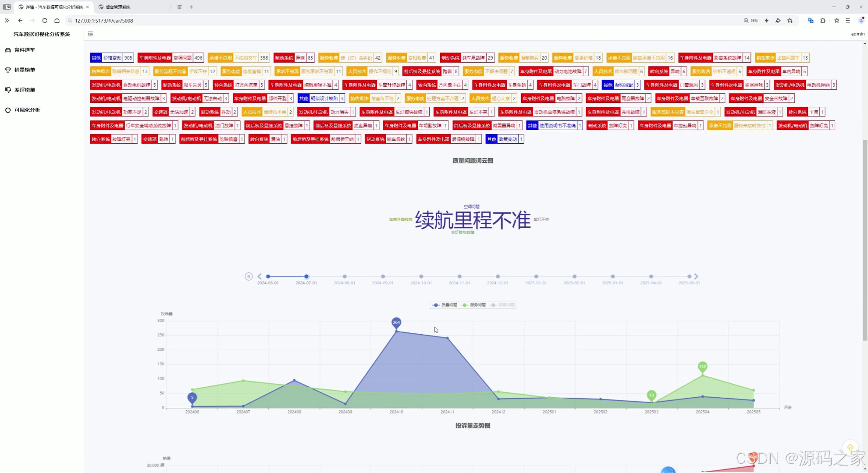Screen dimensions: 868x473
Task: Jump to the 2024-10-01 timeline point
Action: (421, 276)
